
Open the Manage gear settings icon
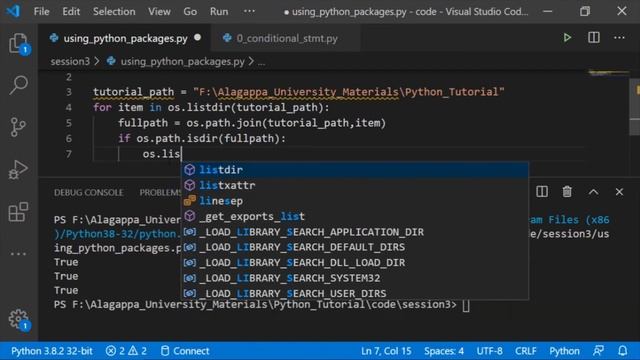pos(18,319)
